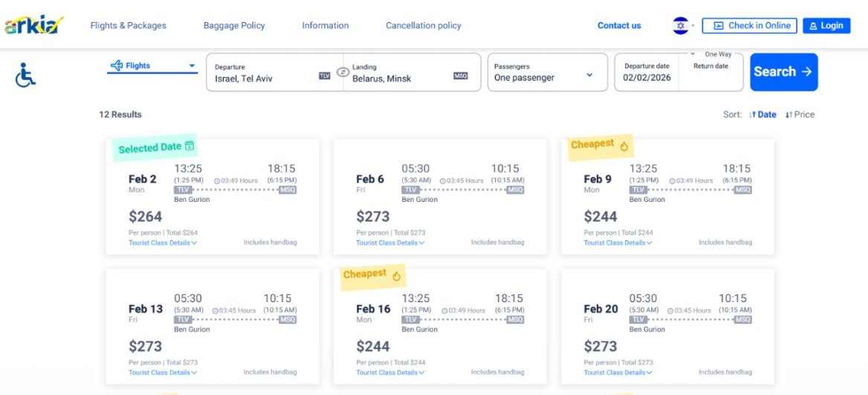Click the Check in Online button
Screen dimensions: 868x395
point(749,26)
